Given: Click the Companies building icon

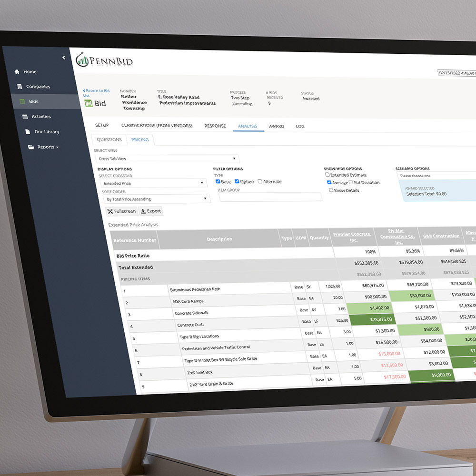Looking at the screenshot, I should 20,87.
